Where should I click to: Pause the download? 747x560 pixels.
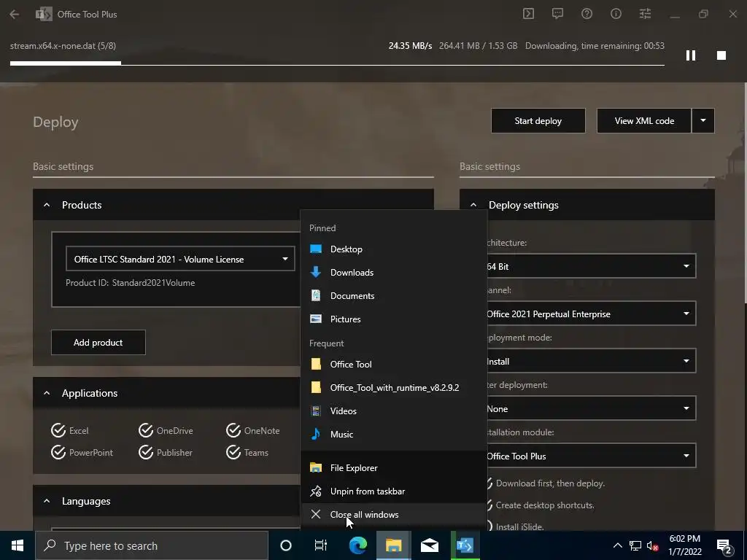[x=691, y=55]
